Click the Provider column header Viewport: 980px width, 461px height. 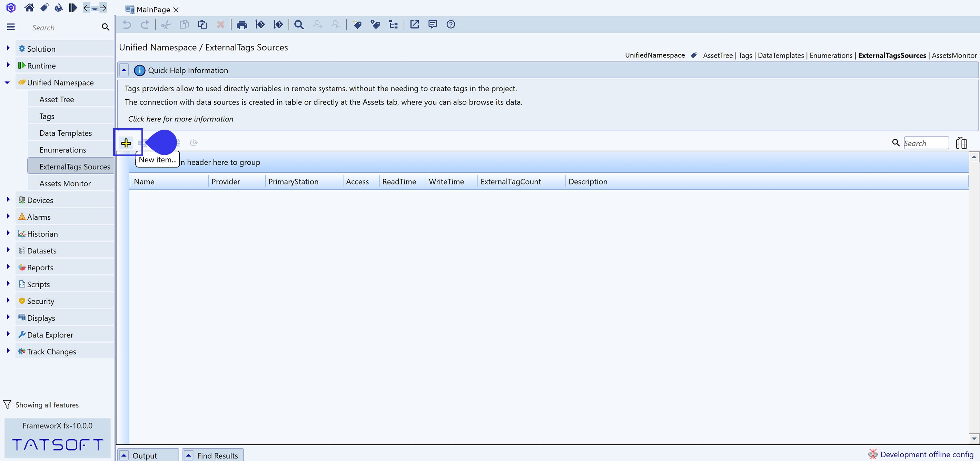[x=226, y=181]
